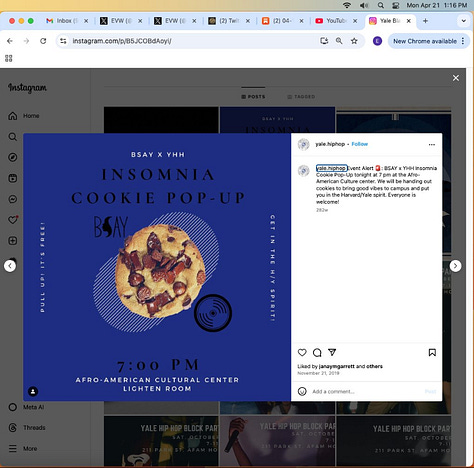The image size is (474, 468).
Task: Open More menu in sidebar
Action: coord(23,448)
